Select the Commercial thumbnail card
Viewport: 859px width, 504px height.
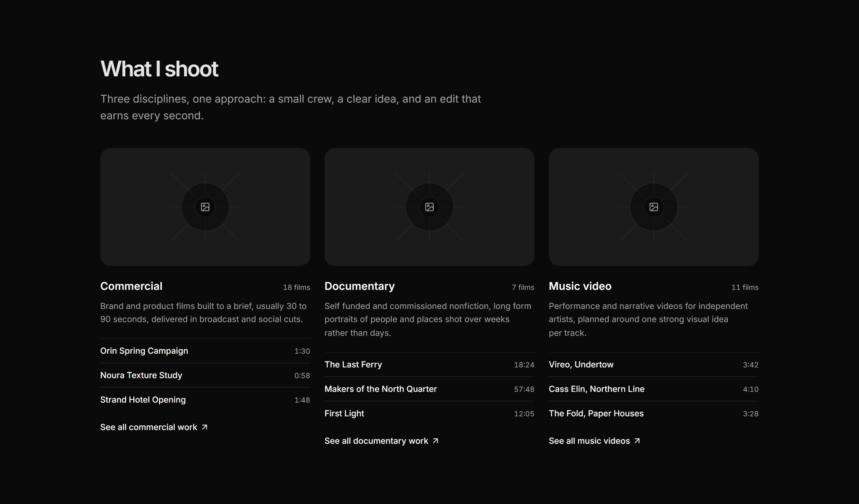click(x=205, y=207)
